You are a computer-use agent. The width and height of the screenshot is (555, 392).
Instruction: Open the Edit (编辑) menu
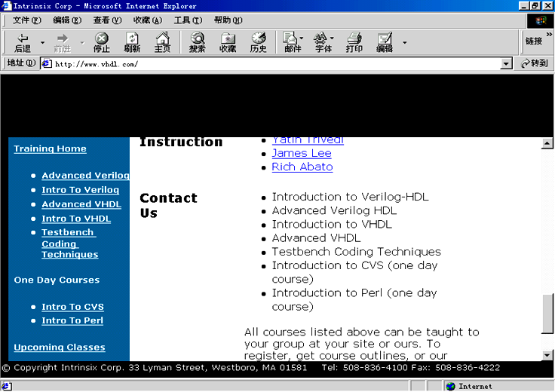point(67,20)
